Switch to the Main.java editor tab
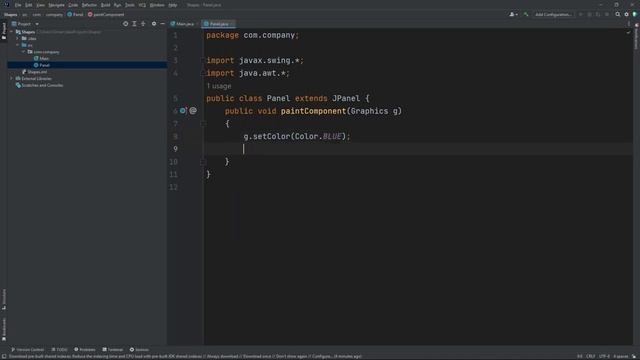Image resolution: width=640 pixels, height=360 pixels. [182, 24]
